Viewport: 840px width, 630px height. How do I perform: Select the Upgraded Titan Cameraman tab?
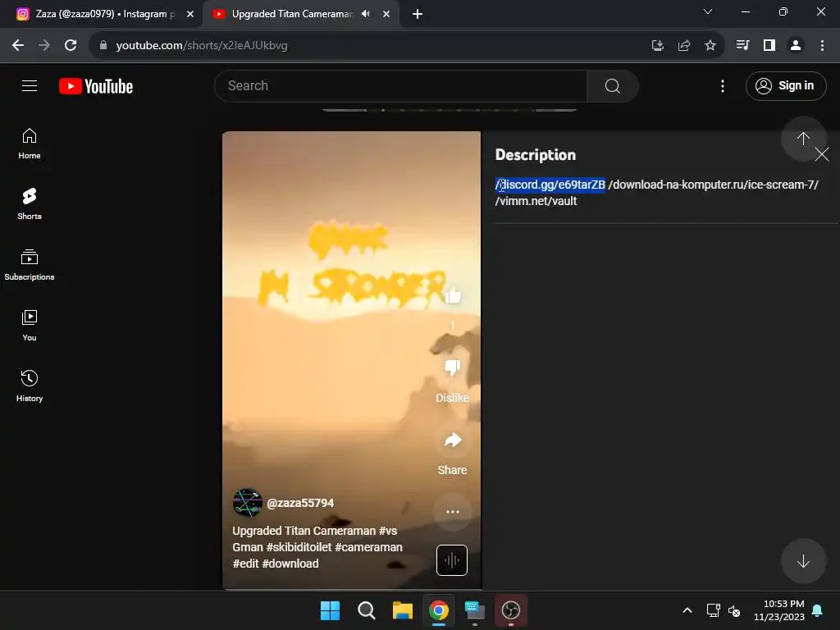[293, 14]
